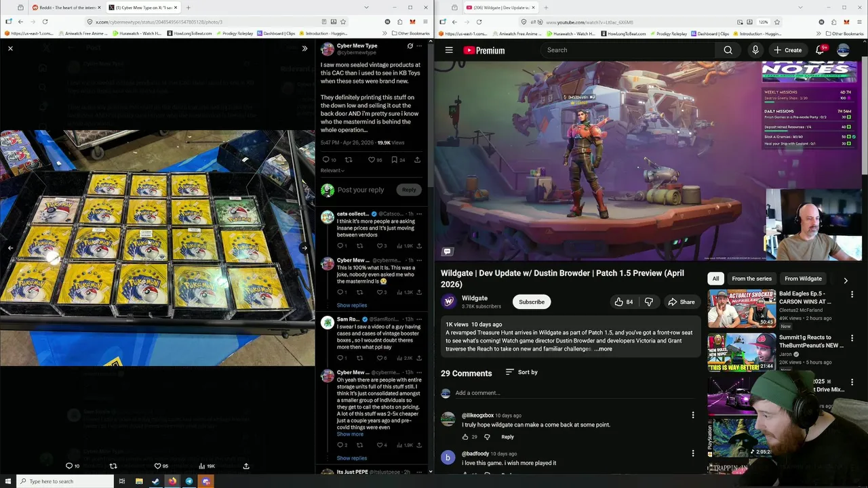Expand bookmarks overflow chevron in left browser
The width and height of the screenshot is (868, 488).
click(x=384, y=33)
